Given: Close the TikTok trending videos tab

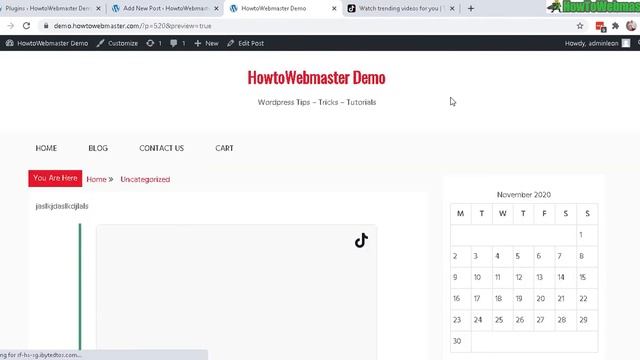Looking at the screenshot, I should click(452, 8).
